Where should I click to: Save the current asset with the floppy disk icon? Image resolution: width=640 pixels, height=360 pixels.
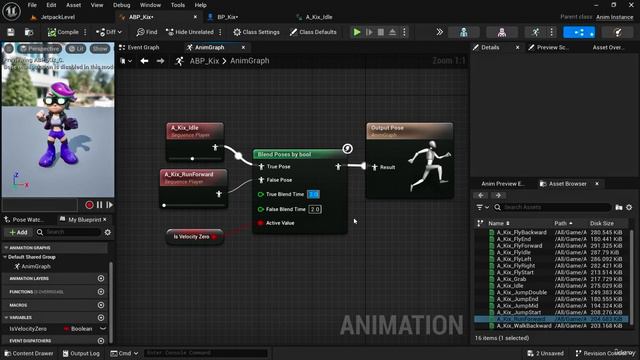tap(11, 32)
